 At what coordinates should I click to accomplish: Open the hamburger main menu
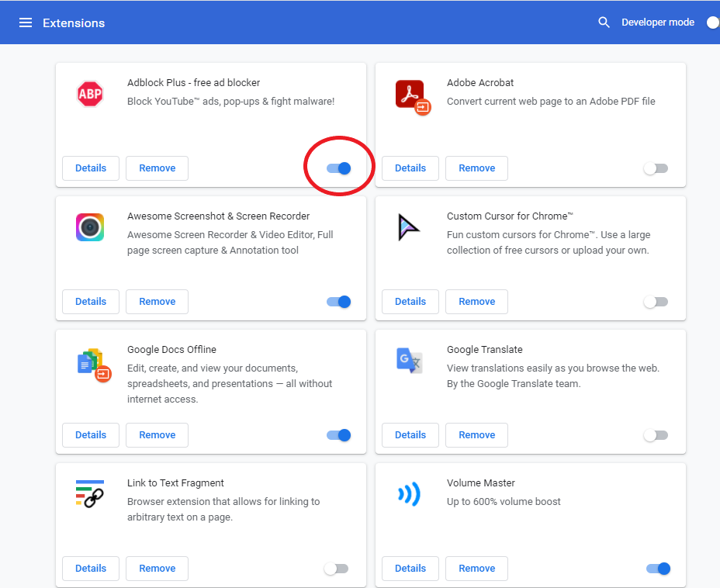[x=26, y=22]
